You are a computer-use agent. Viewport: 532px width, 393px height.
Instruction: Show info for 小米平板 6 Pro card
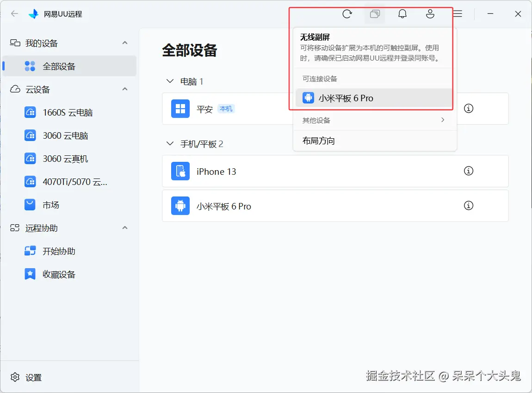(x=469, y=205)
